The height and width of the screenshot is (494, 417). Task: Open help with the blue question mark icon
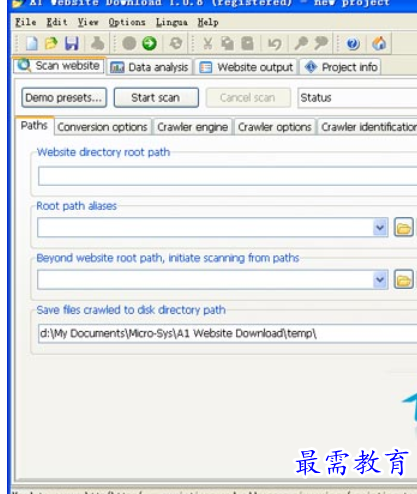pyautogui.click(x=353, y=44)
